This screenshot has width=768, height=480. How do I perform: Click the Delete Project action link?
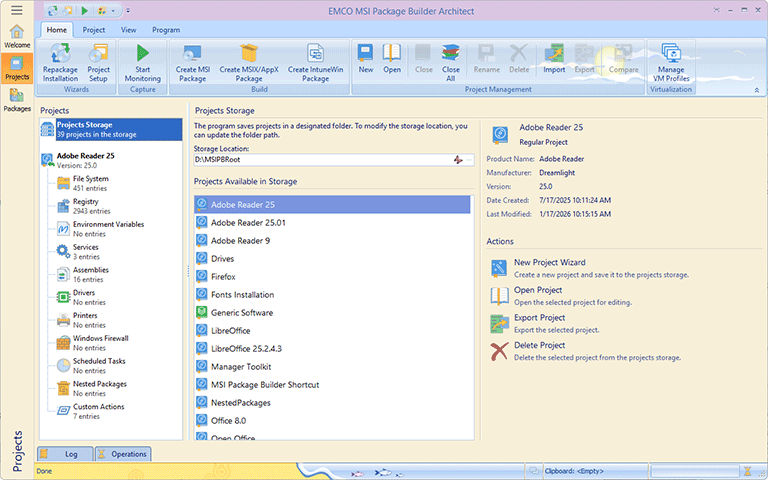pyautogui.click(x=539, y=346)
